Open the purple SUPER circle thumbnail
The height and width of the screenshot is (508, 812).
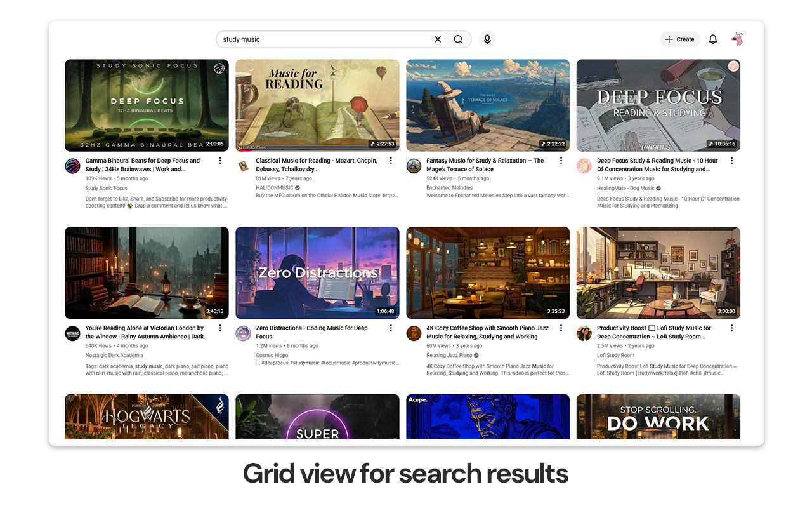pos(317,417)
